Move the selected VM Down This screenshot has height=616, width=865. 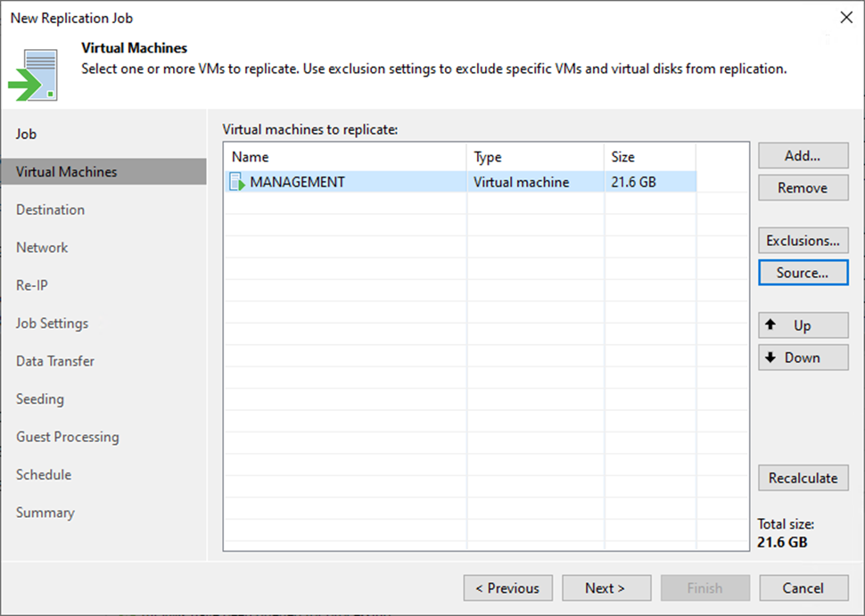click(x=803, y=357)
